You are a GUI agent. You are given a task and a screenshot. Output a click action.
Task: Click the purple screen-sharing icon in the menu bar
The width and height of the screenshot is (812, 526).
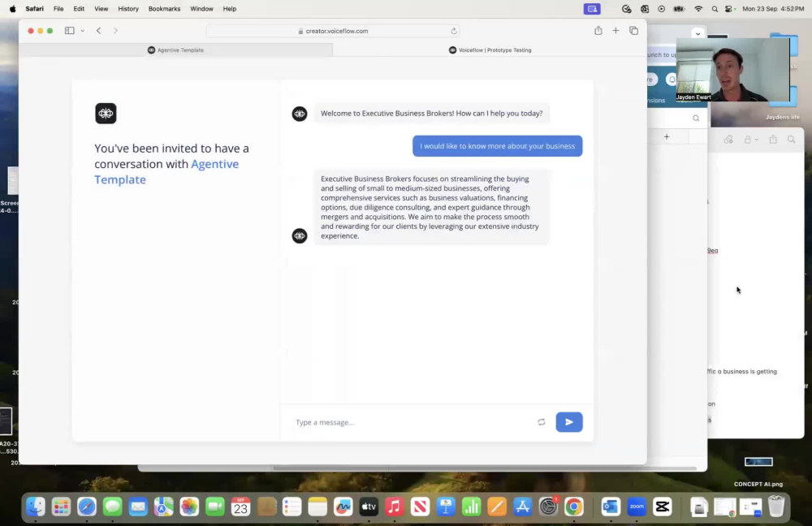[592, 9]
